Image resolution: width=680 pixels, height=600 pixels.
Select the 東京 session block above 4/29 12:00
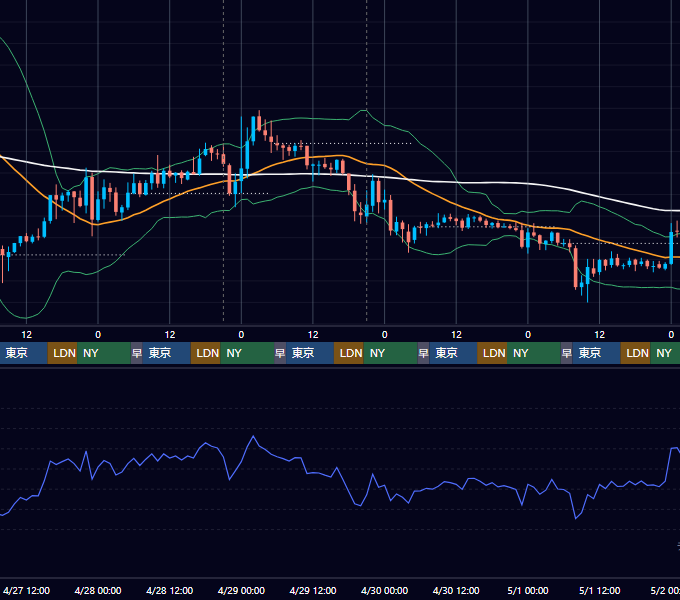[x=310, y=353]
